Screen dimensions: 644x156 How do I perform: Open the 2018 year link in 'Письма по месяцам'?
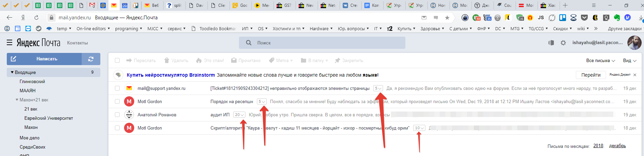click(598, 146)
